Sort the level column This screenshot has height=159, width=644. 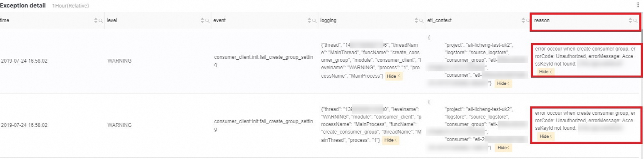pyautogui.click(x=202, y=20)
